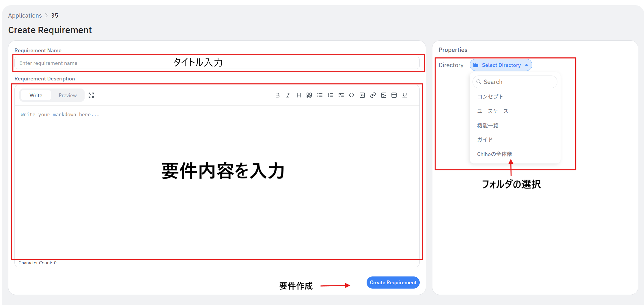This screenshot has width=644, height=305.
Task: Insert a checklist task list
Action: (341, 95)
